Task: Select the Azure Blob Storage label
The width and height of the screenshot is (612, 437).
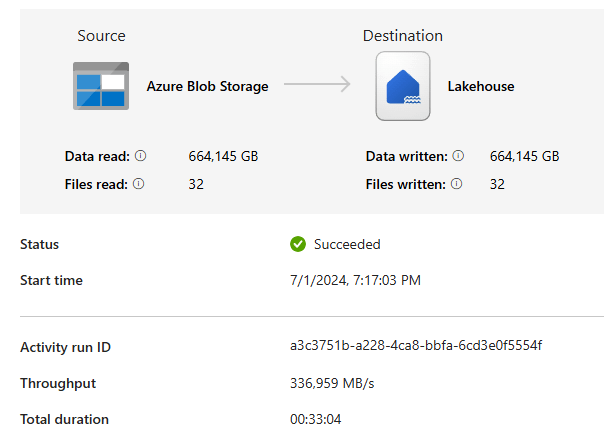Action: click(x=207, y=86)
